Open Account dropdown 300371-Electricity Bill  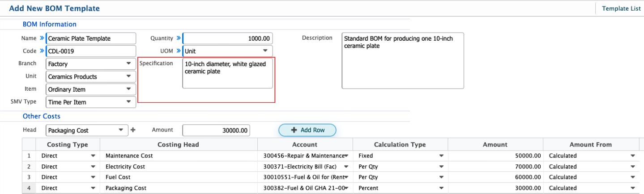306,167
